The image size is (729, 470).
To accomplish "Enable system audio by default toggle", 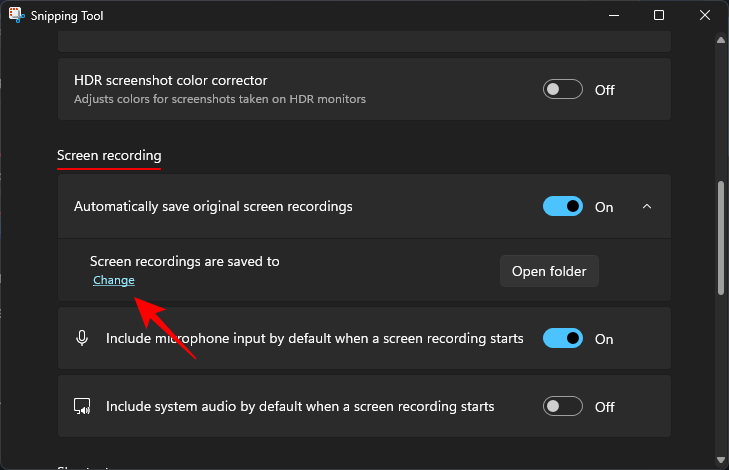I will [x=563, y=407].
